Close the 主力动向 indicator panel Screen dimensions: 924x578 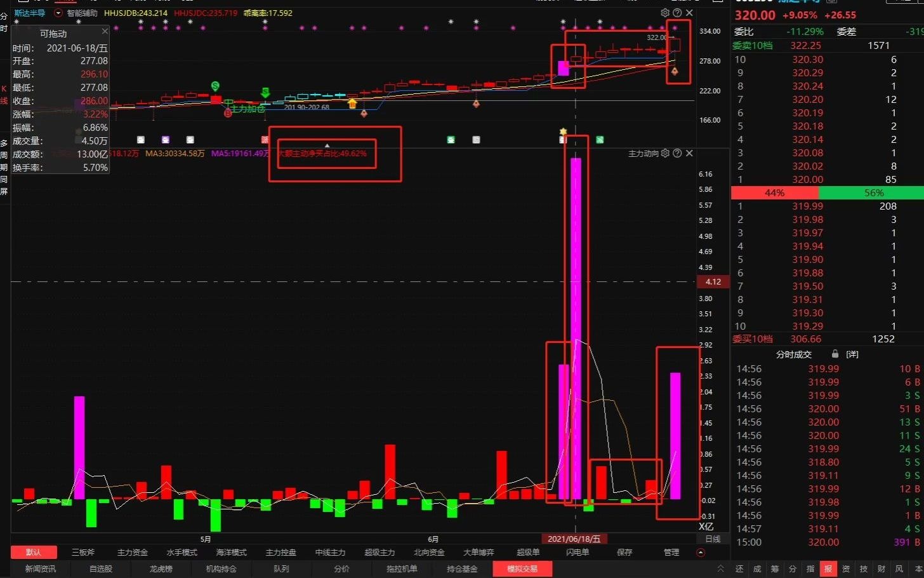689,153
